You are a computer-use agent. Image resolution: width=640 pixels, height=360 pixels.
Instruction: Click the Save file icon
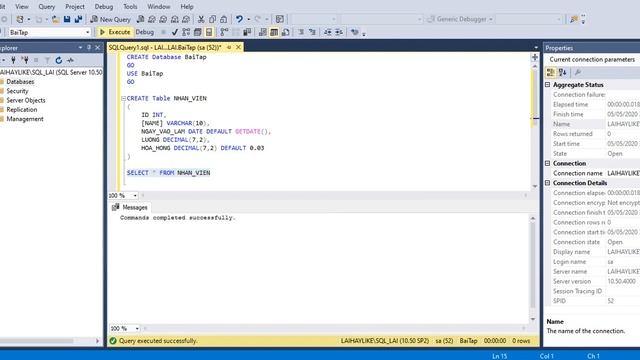[x=67, y=19]
